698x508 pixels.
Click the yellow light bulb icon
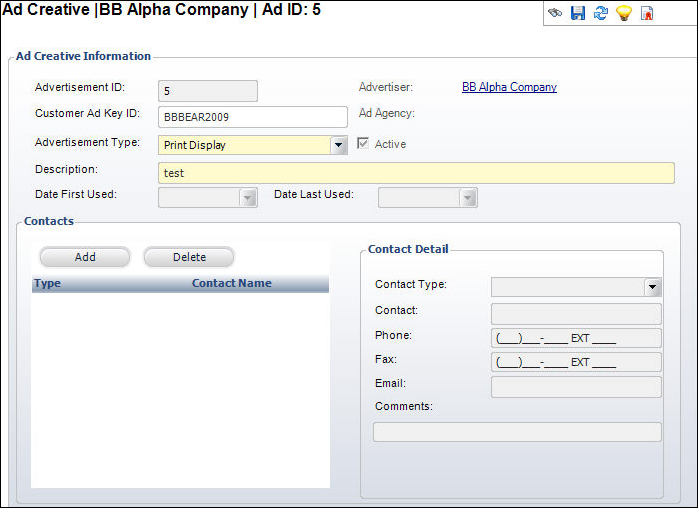[x=624, y=12]
